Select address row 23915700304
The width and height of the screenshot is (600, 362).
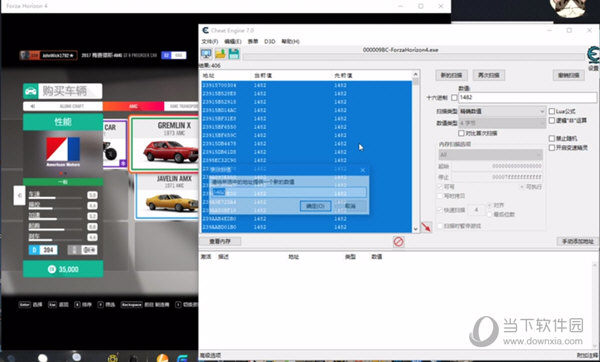[x=307, y=85]
